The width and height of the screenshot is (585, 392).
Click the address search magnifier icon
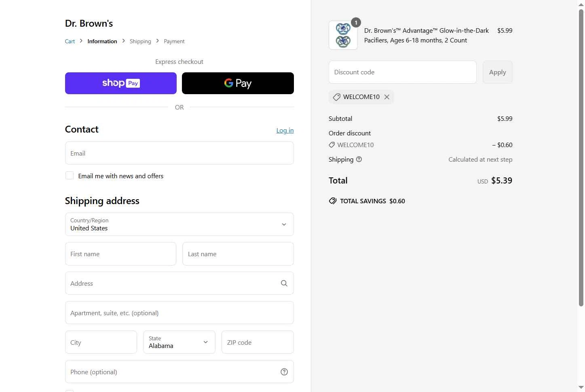coord(284,283)
